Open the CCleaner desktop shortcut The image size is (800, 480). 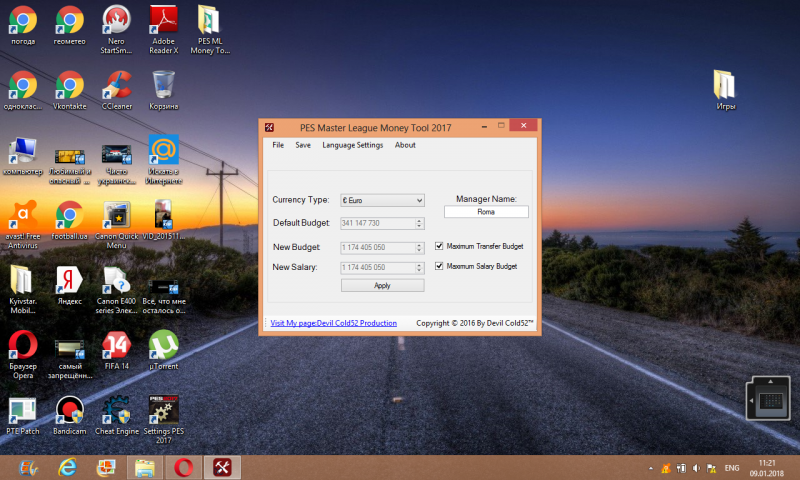pyautogui.click(x=117, y=91)
